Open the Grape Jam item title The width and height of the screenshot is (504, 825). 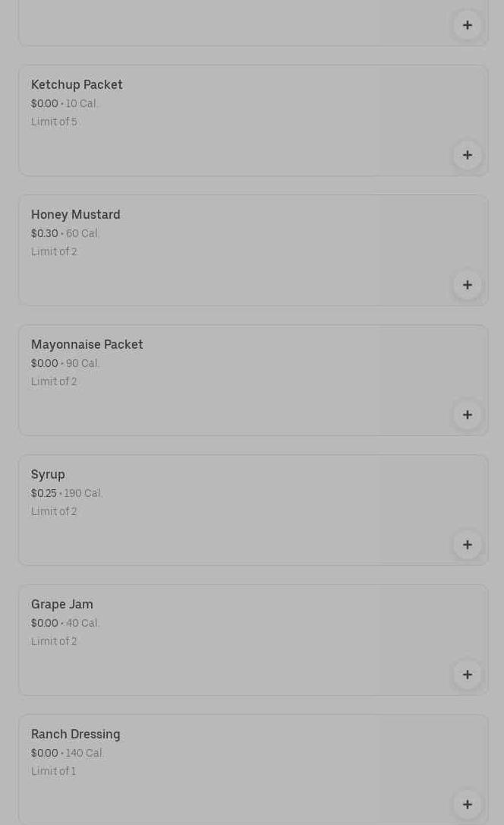[62, 604]
